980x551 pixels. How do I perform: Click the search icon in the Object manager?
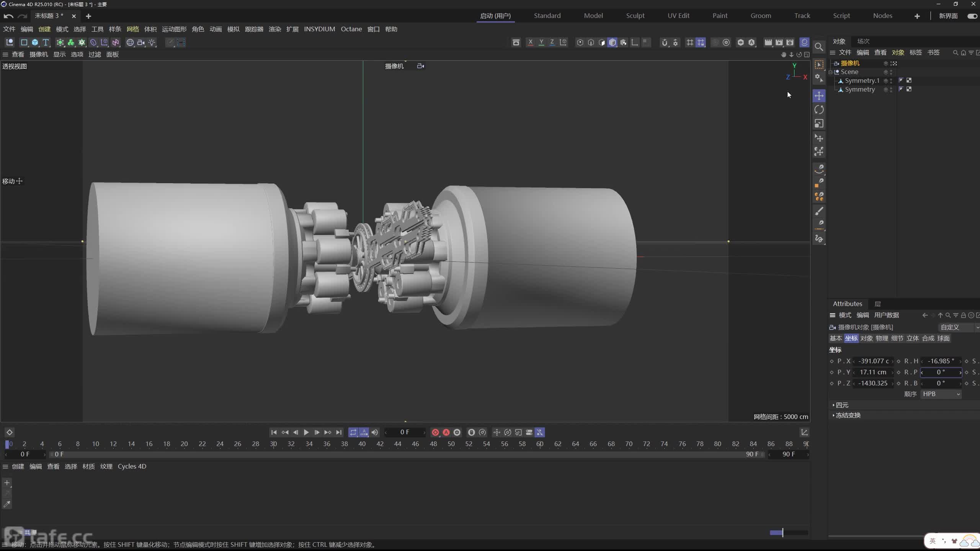(955, 53)
